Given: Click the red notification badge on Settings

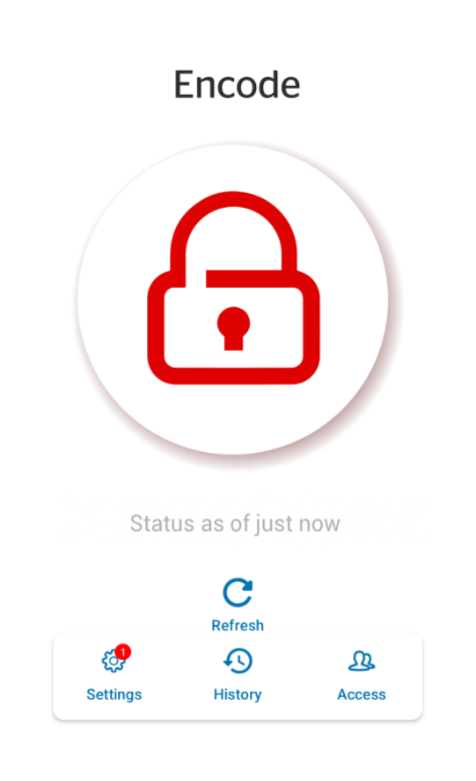Looking at the screenshot, I should pos(122,651).
